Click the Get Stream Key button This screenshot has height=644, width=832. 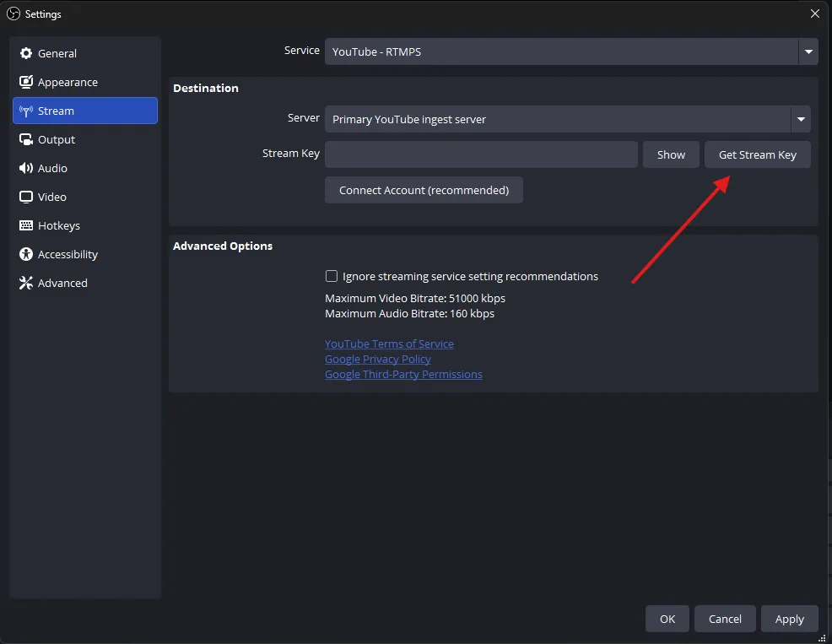coord(757,154)
